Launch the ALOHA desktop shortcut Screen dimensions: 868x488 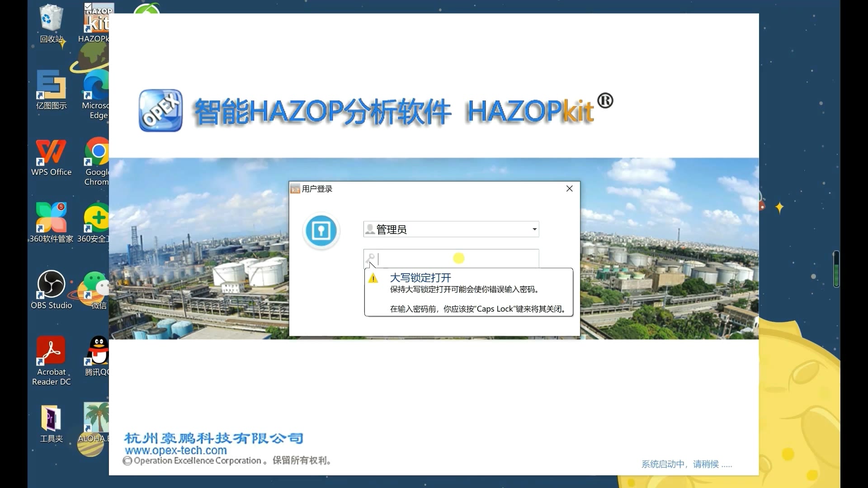[94, 422]
